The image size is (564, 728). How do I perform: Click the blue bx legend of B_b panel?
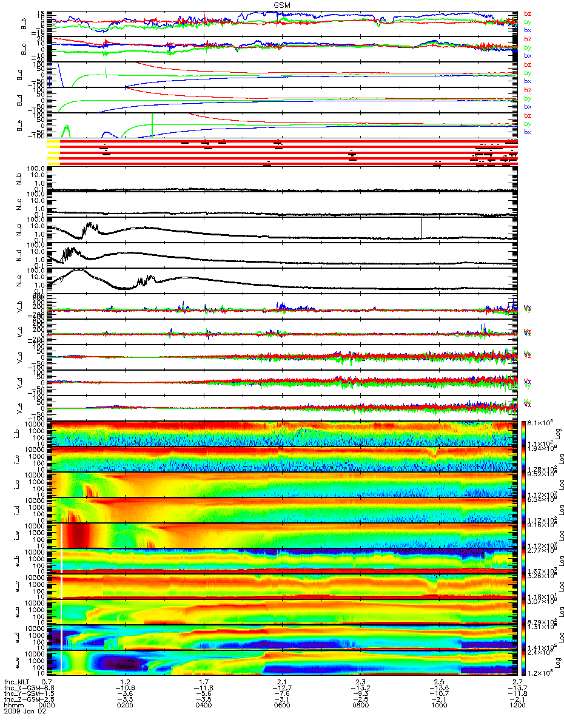[528, 30]
